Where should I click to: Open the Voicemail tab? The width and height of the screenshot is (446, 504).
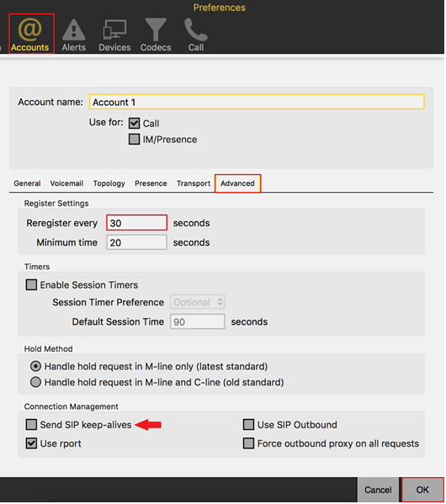(66, 183)
